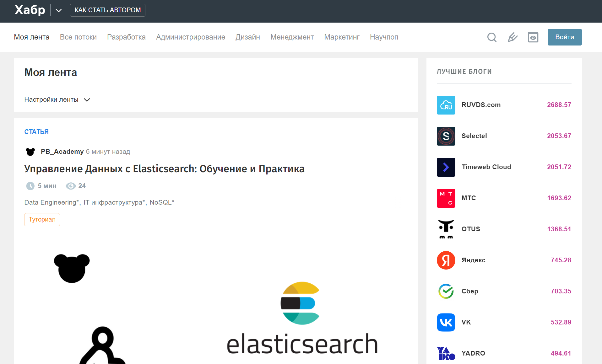
Task: Click the Туториал tag label
Action: tap(42, 220)
